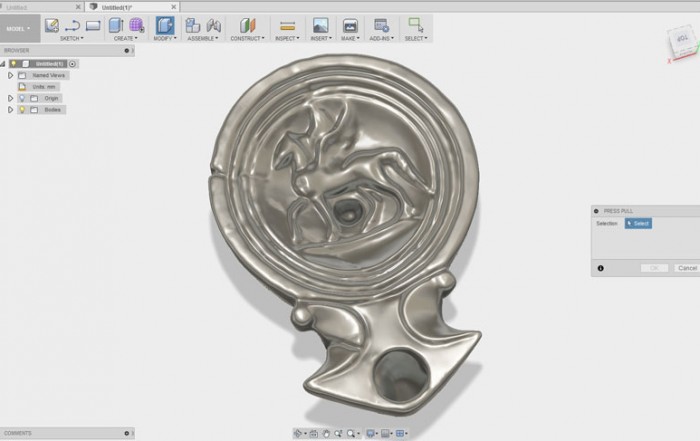
Task: Click the Measure icon above Inspect
Action: [x=287, y=25]
